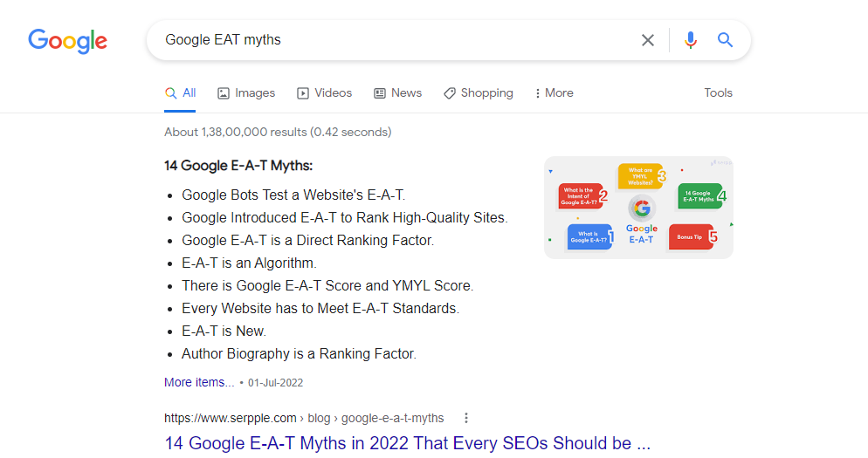
Task: Open '14 Google E-A-T Myths in 2022' result
Action: (x=407, y=443)
